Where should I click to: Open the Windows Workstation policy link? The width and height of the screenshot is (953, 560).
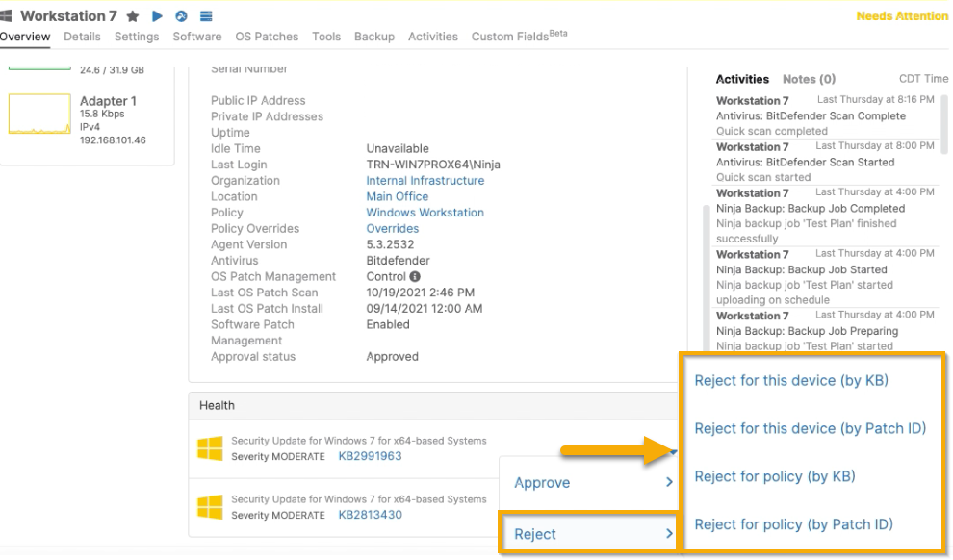point(425,213)
